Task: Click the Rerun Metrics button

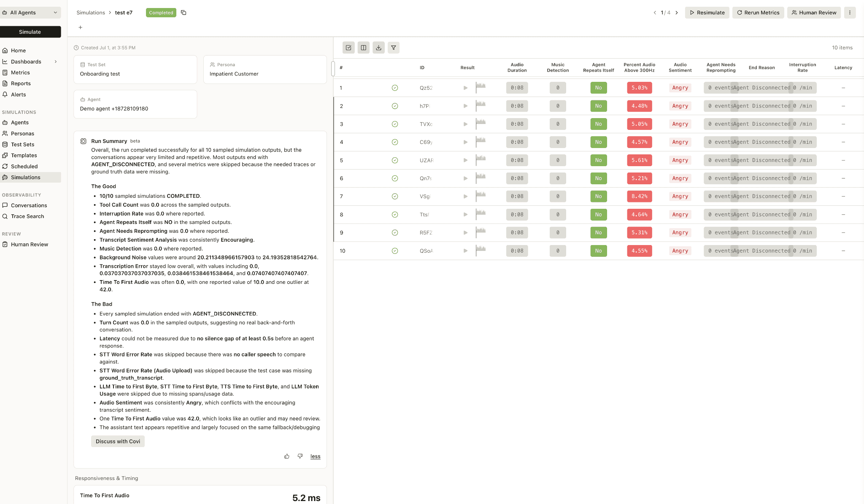Action: pyautogui.click(x=758, y=13)
